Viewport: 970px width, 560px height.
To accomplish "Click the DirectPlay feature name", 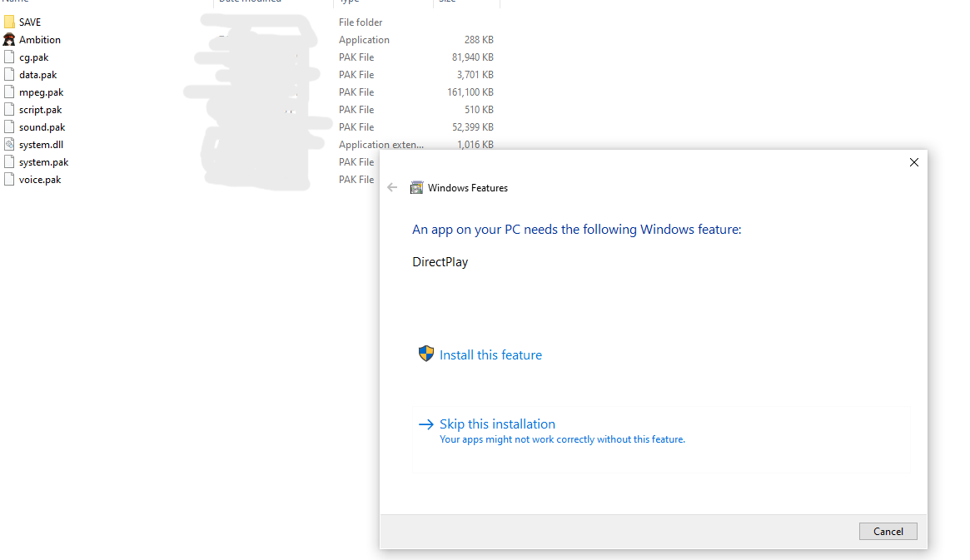I will pyautogui.click(x=440, y=262).
